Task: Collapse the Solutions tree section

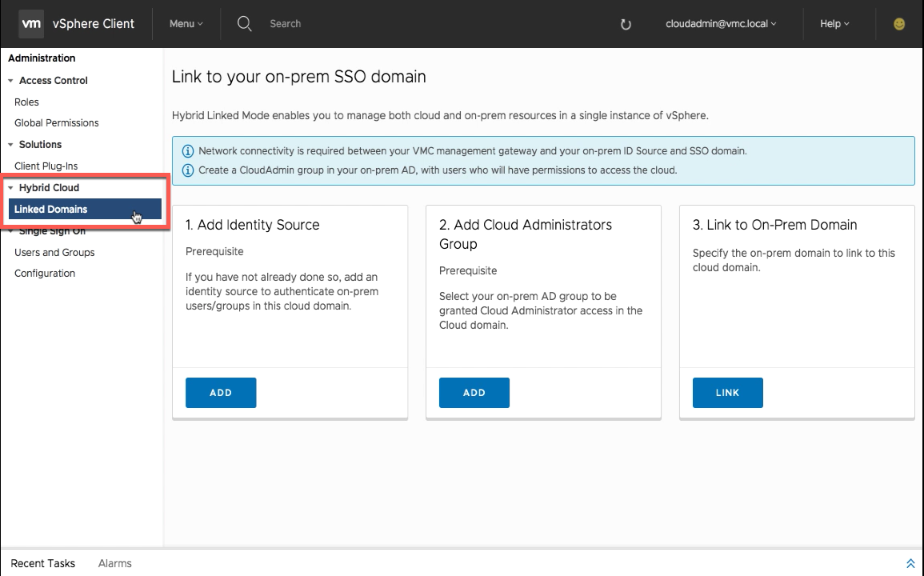Action: point(10,145)
